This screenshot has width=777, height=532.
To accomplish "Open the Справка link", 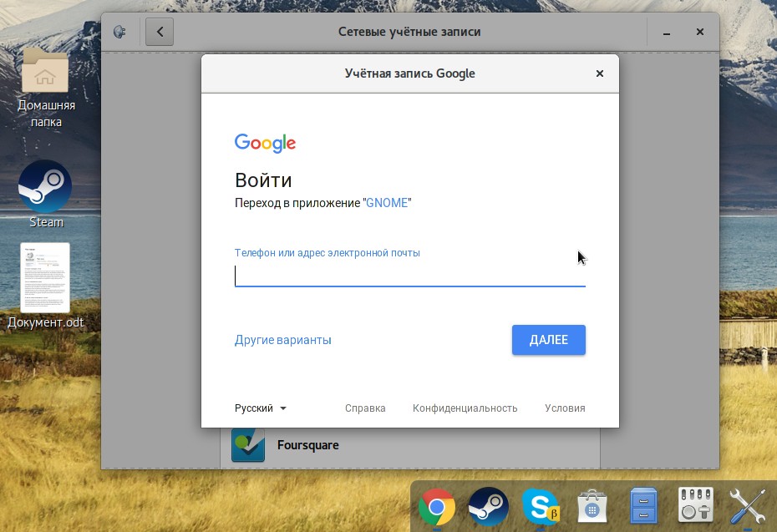I will click(x=365, y=408).
